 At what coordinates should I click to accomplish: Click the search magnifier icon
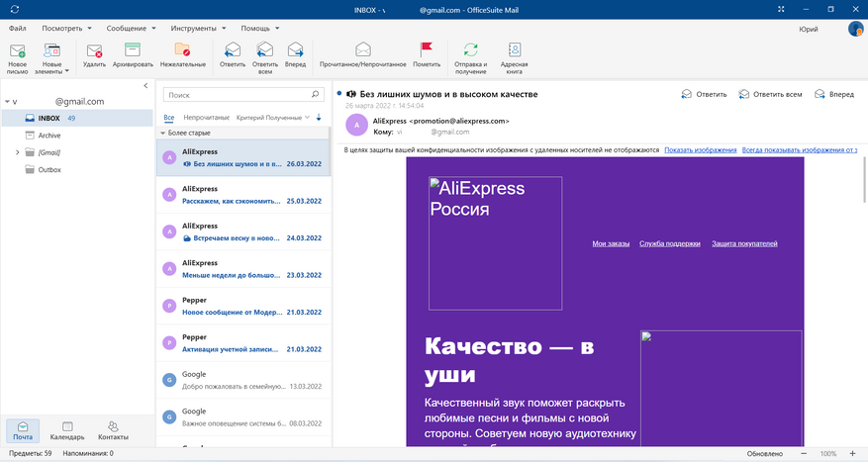pos(315,95)
